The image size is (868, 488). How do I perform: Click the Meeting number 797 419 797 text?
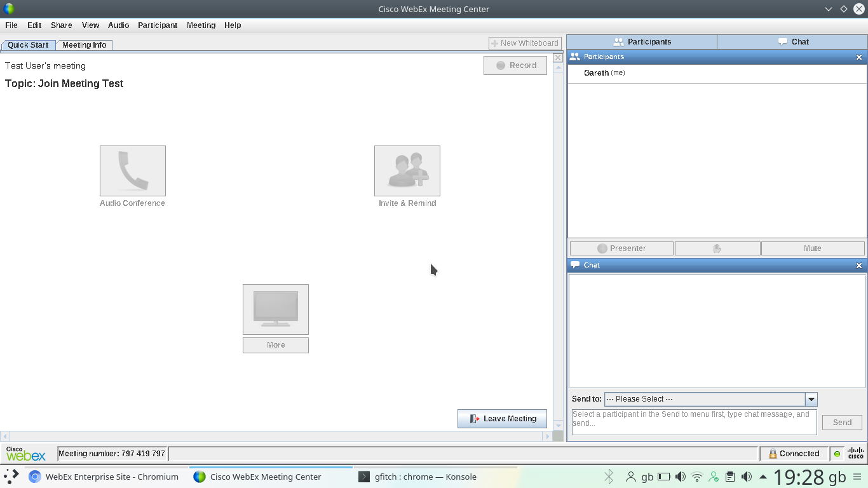coord(112,454)
